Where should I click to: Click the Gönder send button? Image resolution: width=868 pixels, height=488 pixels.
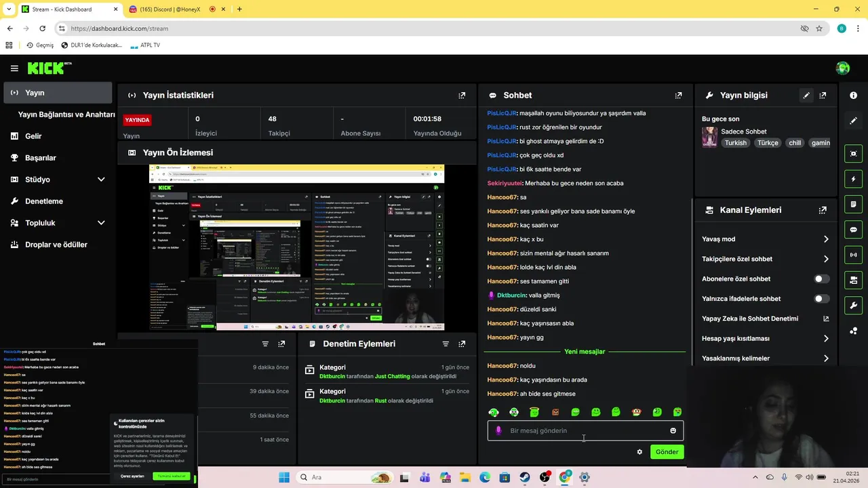click(667, 451)
